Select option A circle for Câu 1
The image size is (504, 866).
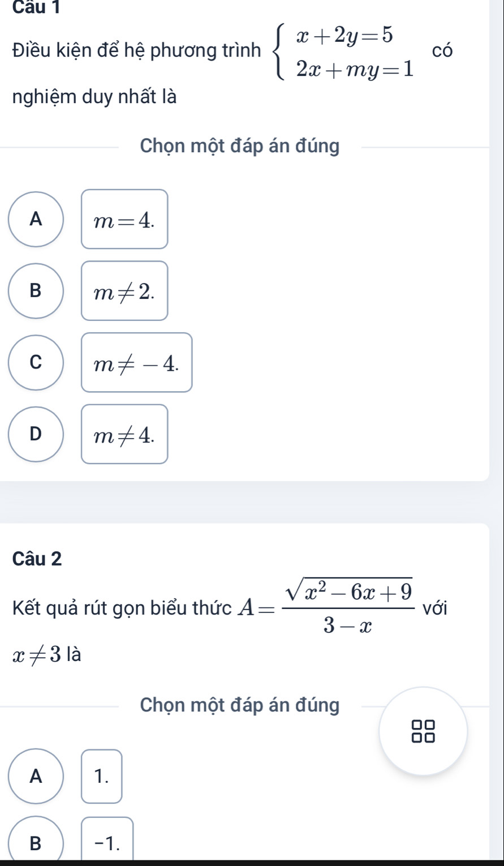pos(36,219)
